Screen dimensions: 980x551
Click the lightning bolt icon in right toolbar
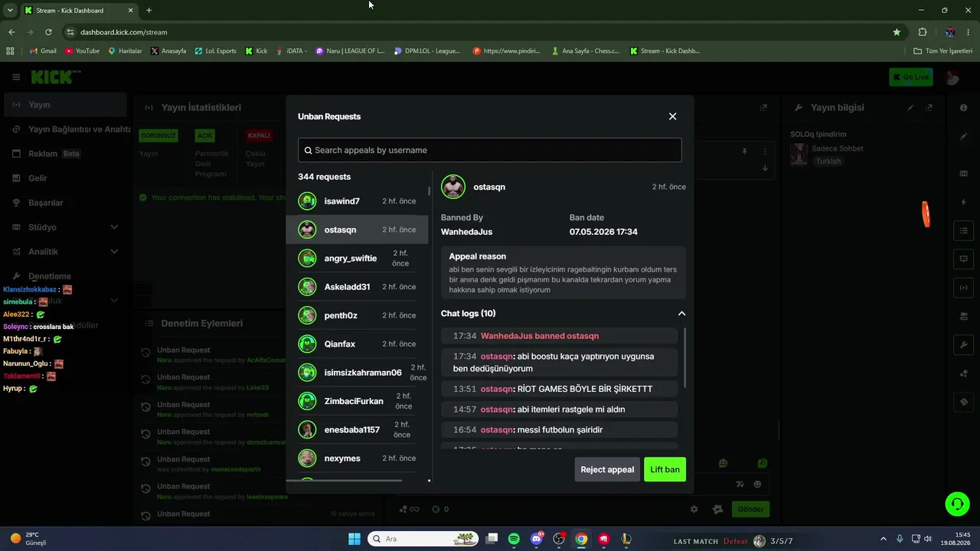963,203
